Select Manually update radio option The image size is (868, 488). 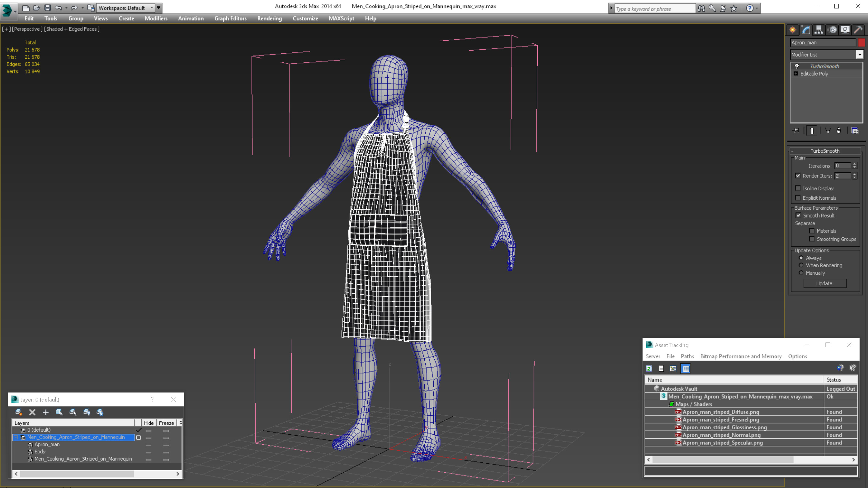801,273
